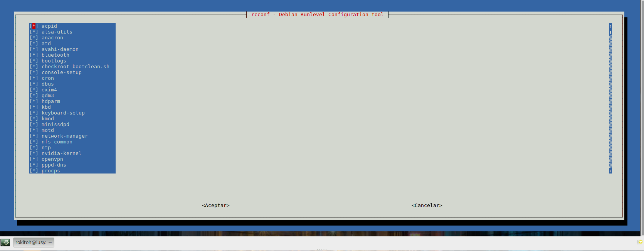
Task: Click the scrollbar down arrow
Action: [x=610, y=171]
